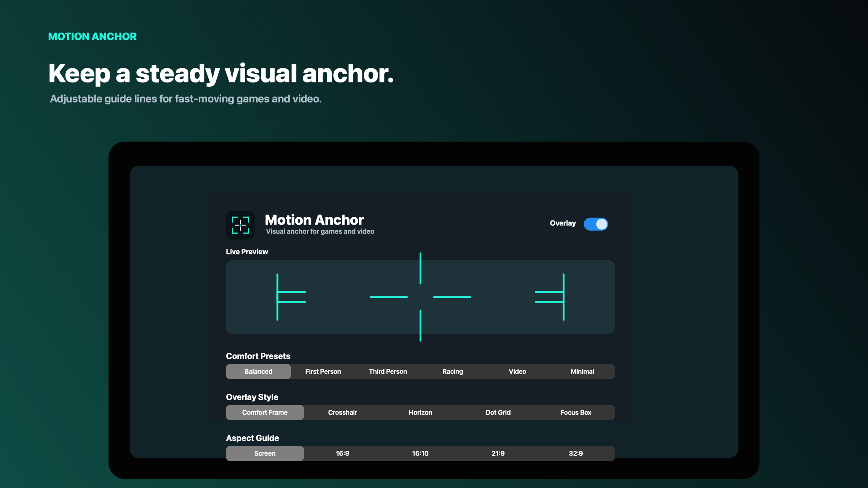This screenshot has height=488, width=868.
Task: Click the 'Motion Anchor' app title
Action: (x=314, y=220)
